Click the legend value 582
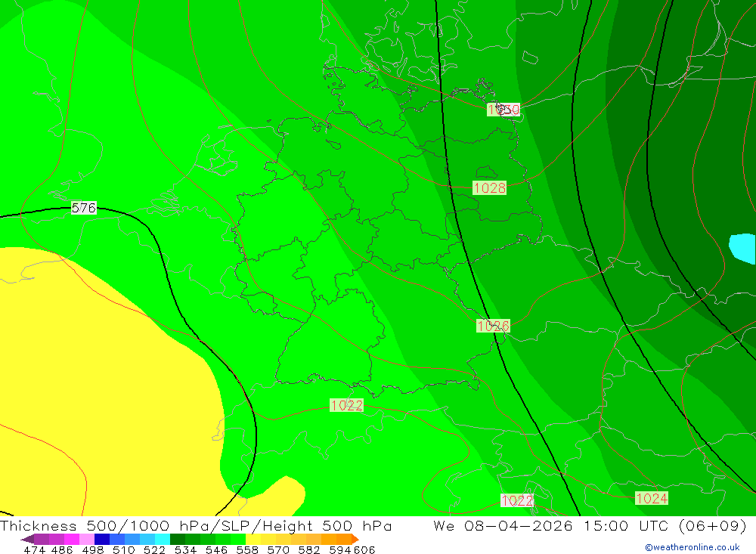The height and width of the screenshot is (554, 756). pyautogui.click(x=308, y=549)
